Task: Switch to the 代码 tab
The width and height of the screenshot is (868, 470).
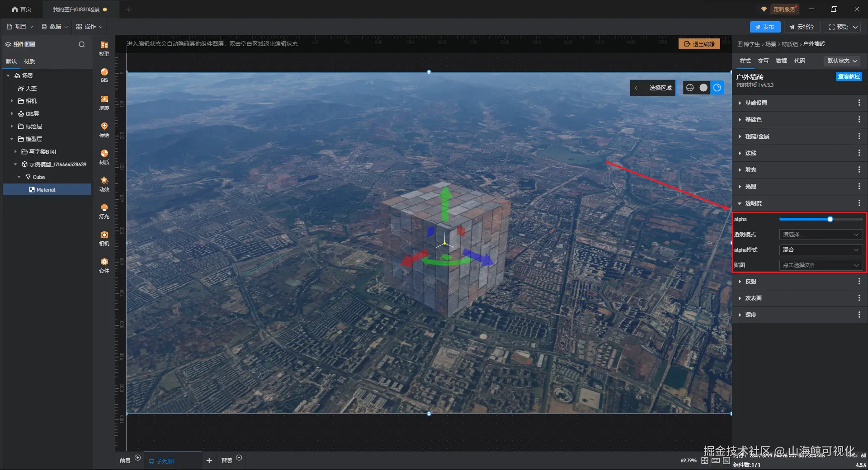Action: [x=799, y=61]
